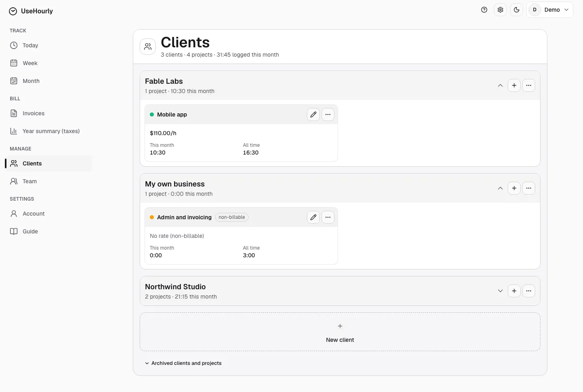The image size is (583, 392).
Task: Open the Guide page
Action: click(49, 231)
